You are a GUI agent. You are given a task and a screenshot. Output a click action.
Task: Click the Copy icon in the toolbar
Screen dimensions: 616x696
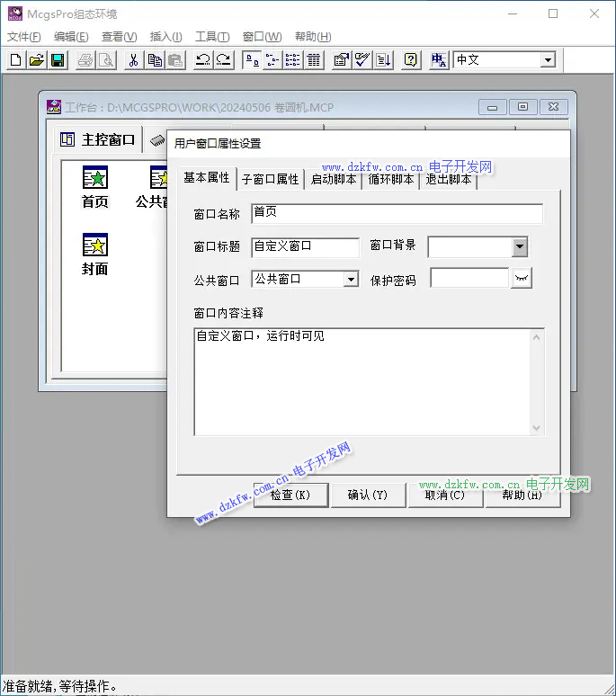click(155, 60)
